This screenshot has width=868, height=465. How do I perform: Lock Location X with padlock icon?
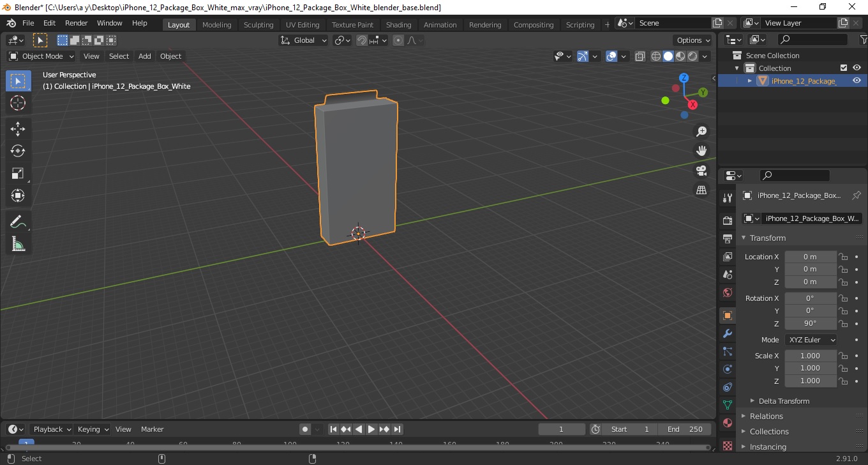tap(843, 257)
